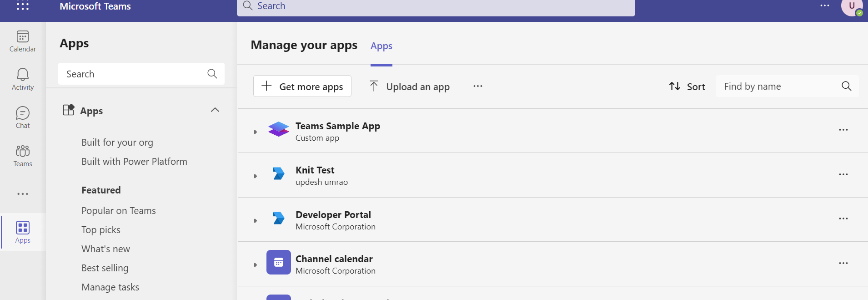This screenshot has height=300, width=868.
Task: Open more options for Teams Sample App
Action: tap(843, 130)
